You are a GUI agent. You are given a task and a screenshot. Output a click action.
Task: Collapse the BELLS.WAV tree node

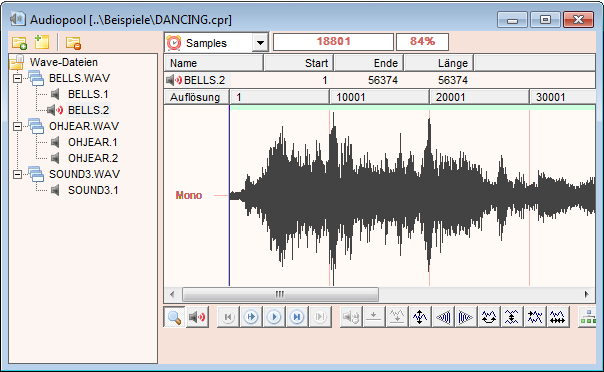point(17,79)
